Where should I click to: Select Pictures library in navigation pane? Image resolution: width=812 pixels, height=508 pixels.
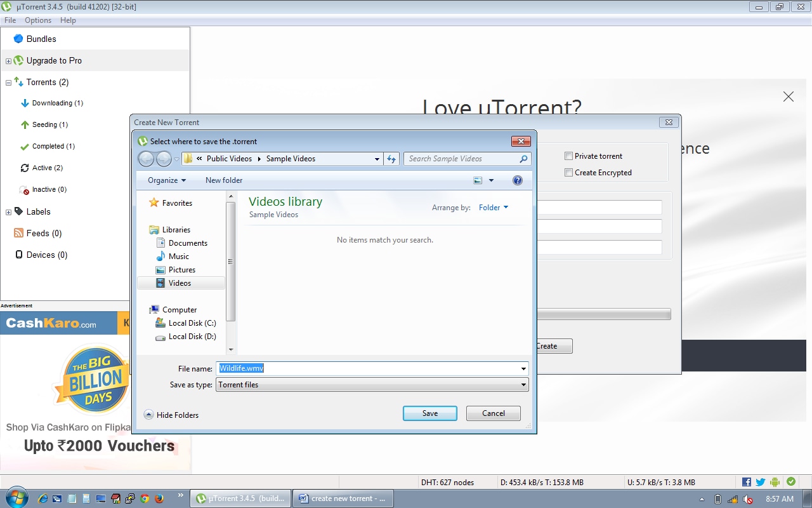(182, 270)
